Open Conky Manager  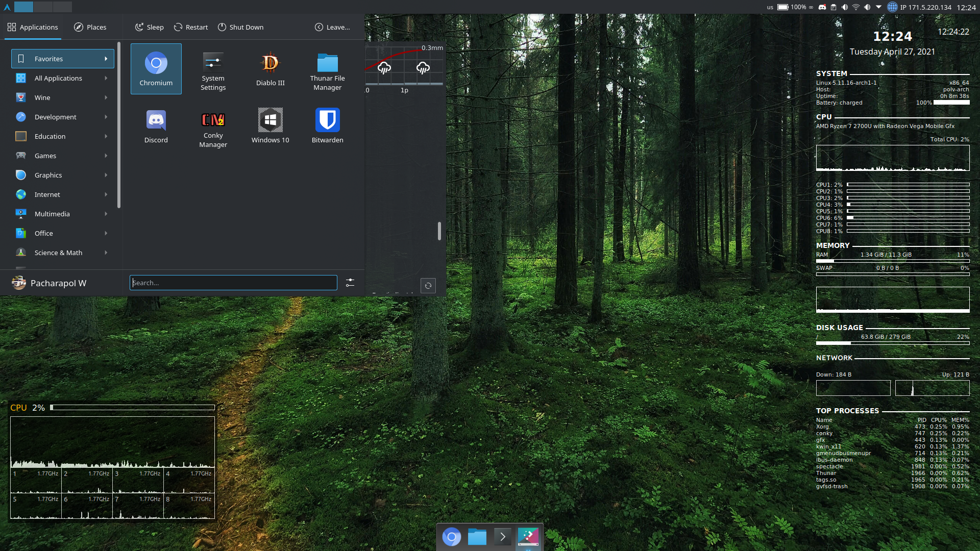[213, 126]
